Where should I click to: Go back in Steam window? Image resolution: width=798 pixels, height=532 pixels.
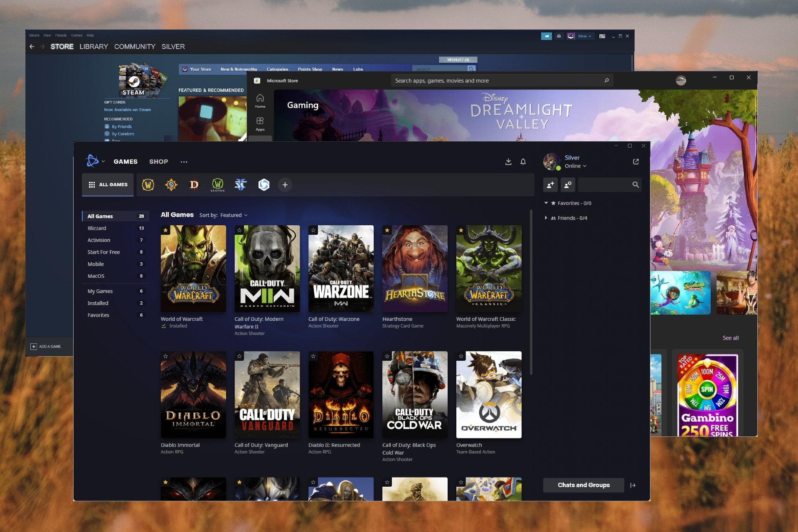[x=32, y=47]
